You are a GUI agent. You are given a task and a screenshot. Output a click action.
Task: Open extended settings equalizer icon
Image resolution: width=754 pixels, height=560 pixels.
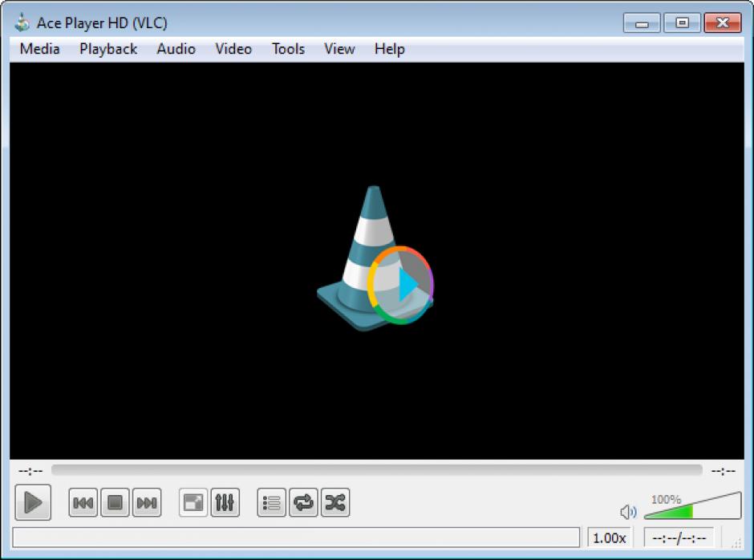coord(225,503)
